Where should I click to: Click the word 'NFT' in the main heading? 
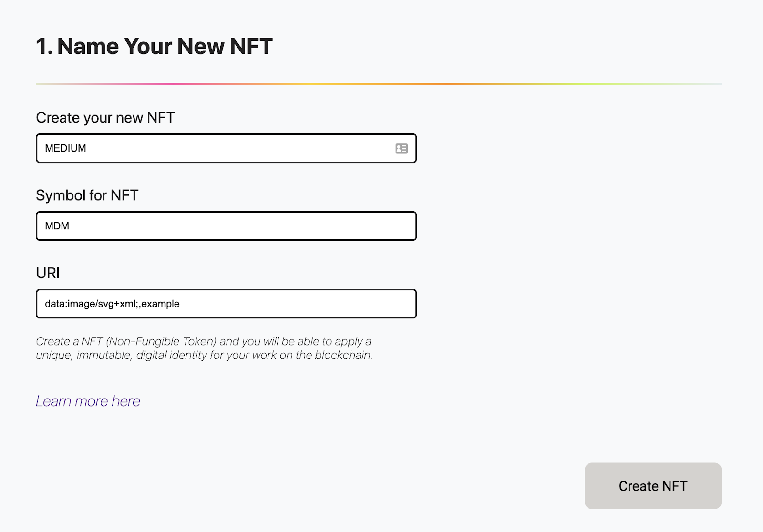pyautogui.click(x=251, y=46)
